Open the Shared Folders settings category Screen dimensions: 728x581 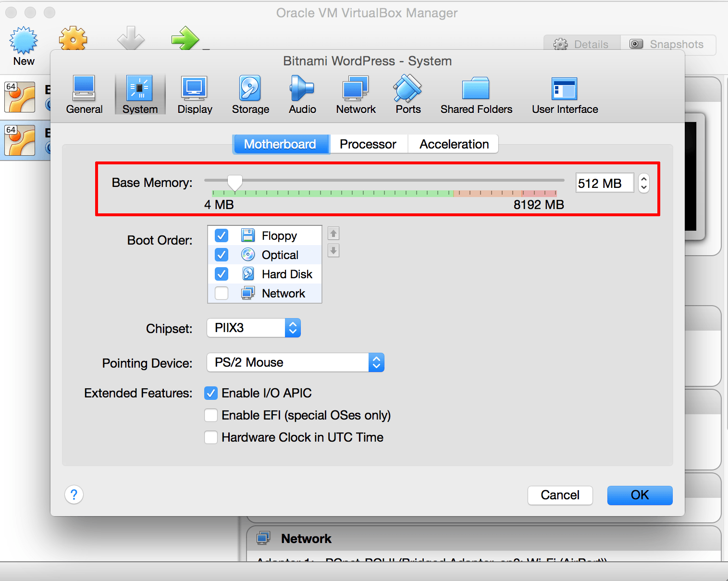click(476, 95)
